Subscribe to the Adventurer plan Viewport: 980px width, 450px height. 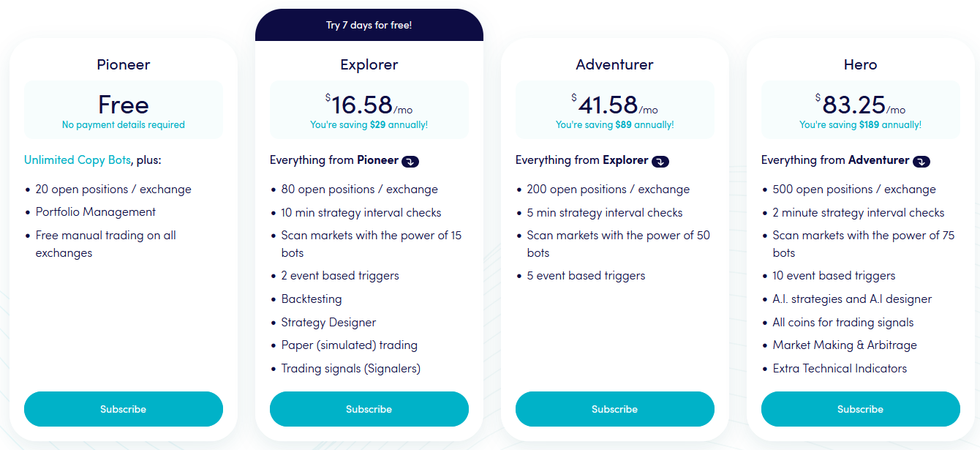[x=614, y=409]
